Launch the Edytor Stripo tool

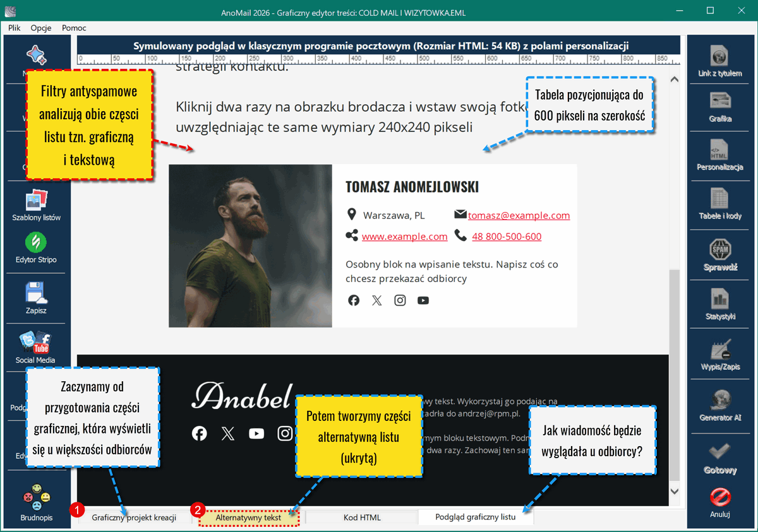(36, 248)
